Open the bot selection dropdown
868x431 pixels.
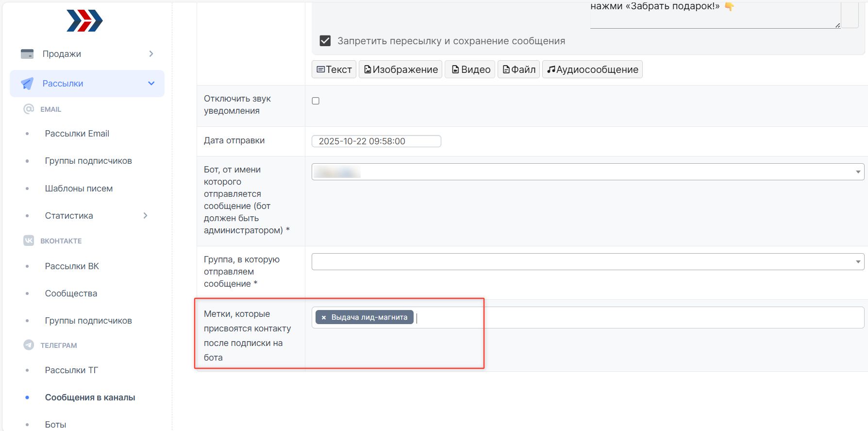click(587, 172)
